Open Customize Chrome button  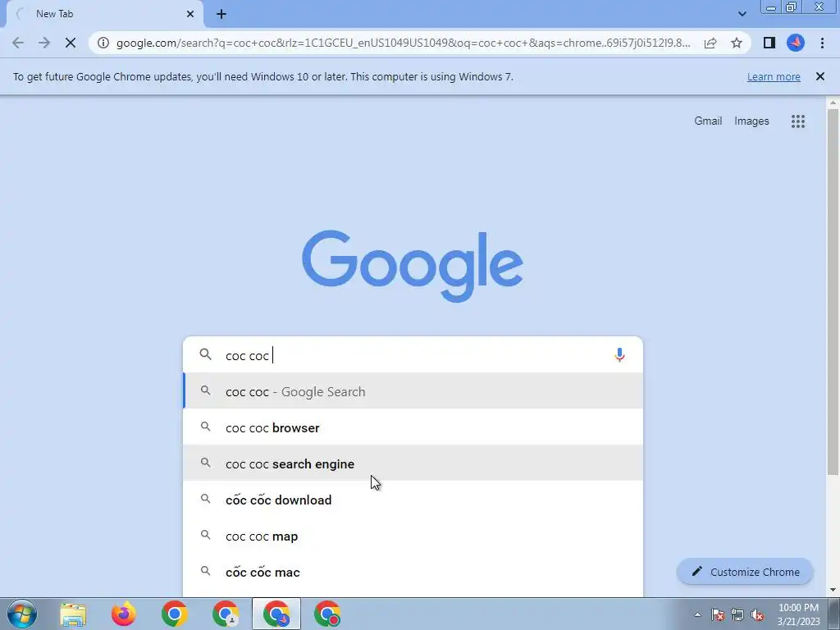tap(745, 572)
